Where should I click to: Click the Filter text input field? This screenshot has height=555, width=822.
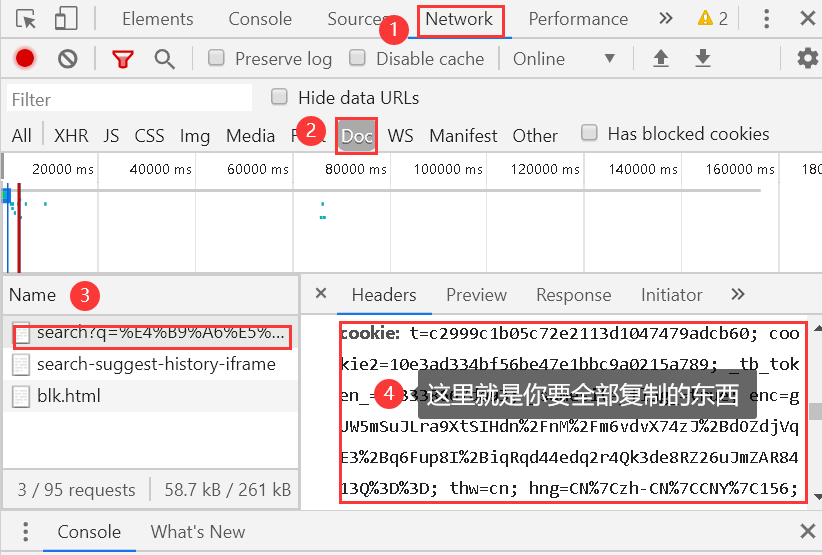129,99
